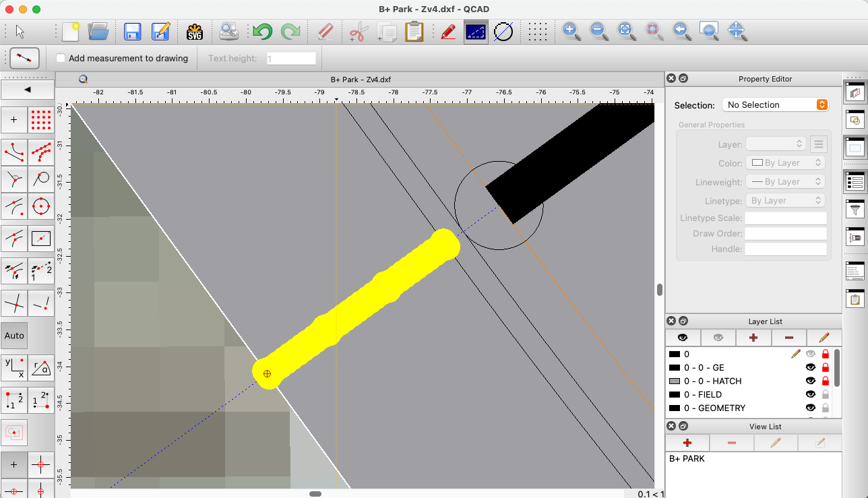Open the Selection dropdown in Property Editor

[x=775, y=104]
